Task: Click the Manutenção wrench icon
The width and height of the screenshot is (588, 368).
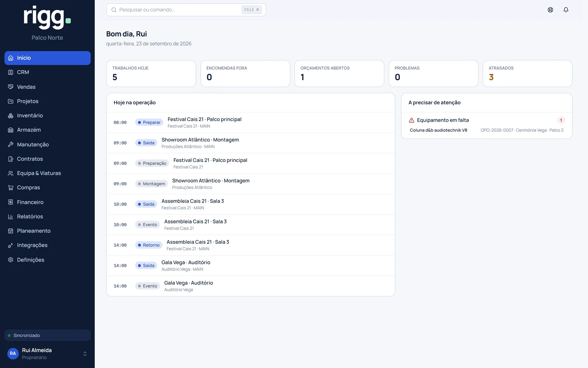Action: pos(11,144)
